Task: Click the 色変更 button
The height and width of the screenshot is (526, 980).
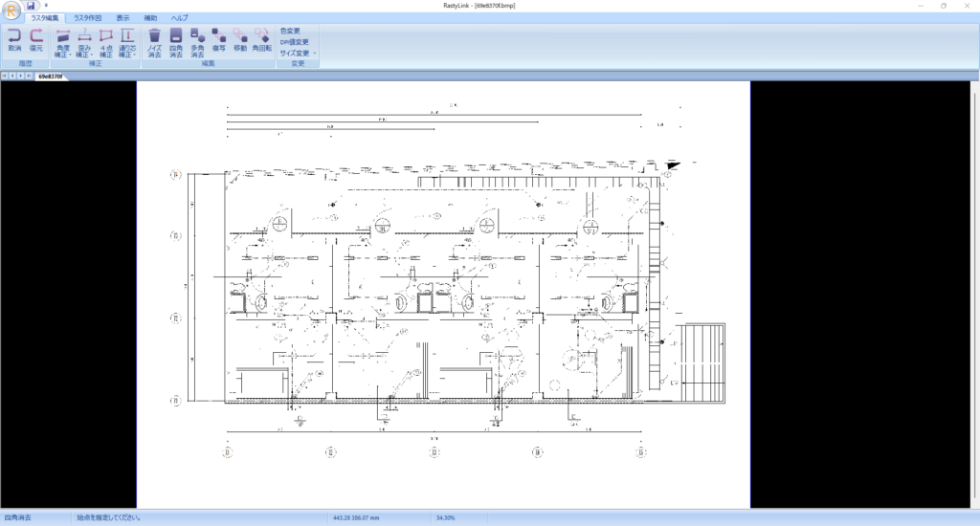Action: click(290, 31)
